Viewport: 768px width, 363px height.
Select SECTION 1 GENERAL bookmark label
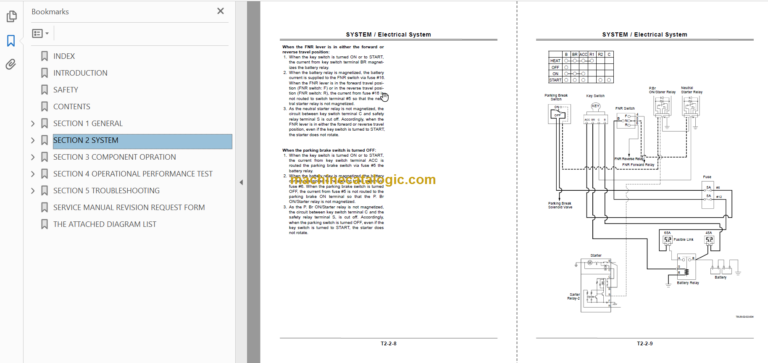click(x=88, y=123)
